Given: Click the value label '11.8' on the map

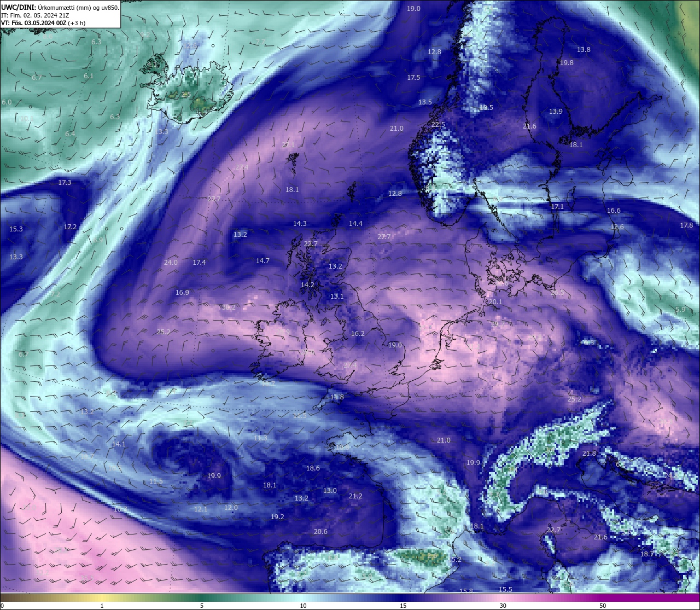Looking at the screenshot, I should (337, 397).
